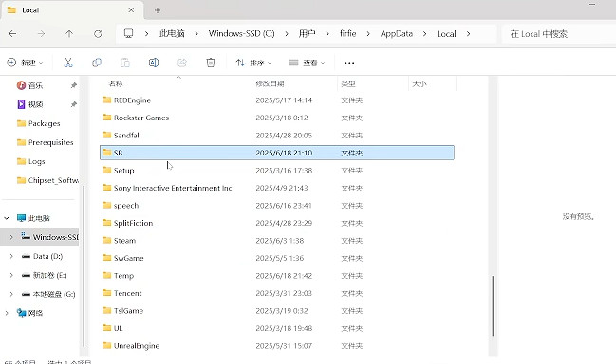Click the Share icon in toolbar
616x364 pixels.
(x=182, y=63)
